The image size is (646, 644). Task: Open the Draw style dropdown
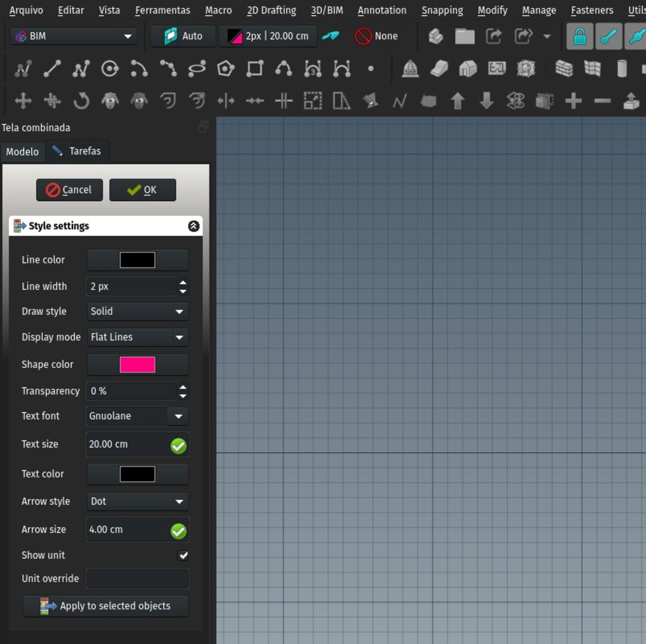pyautogui.click(x=137, y=311)
